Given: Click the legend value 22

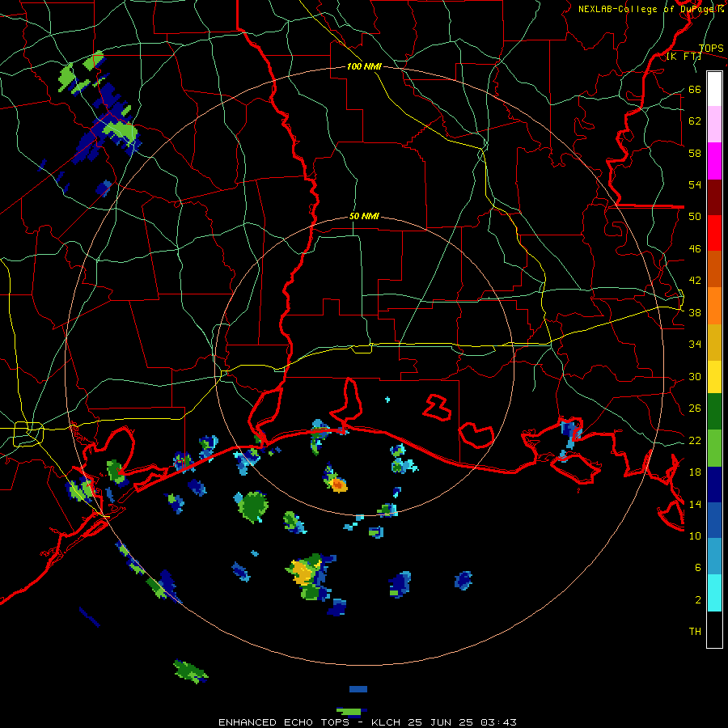Looking at the screenshot, I should [695, 441].
